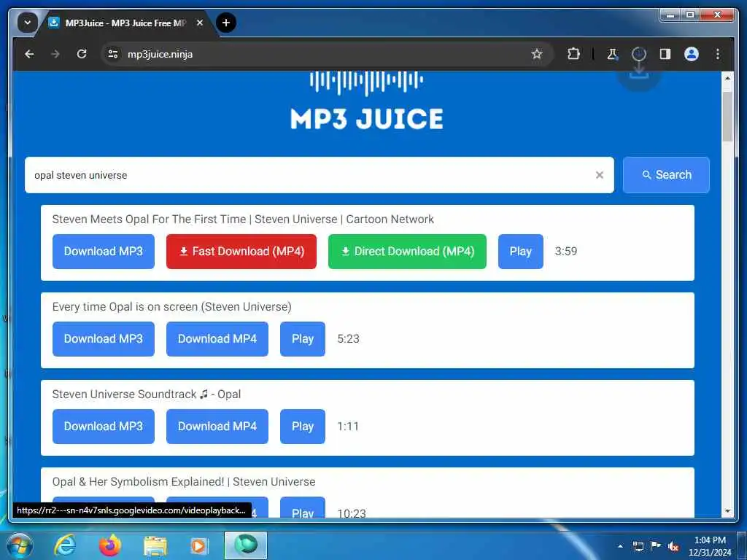This screenshot has height=560, width=747.
Task: Open Action Center flag icon
Action: 656,546
